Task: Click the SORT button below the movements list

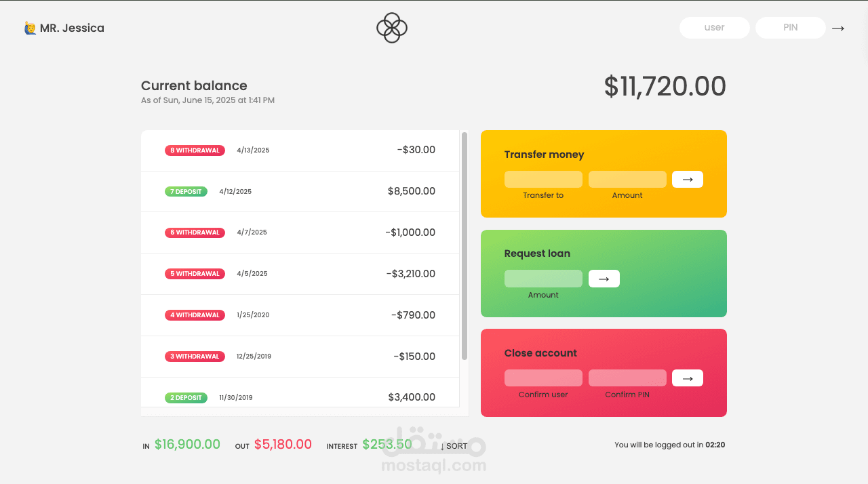Action: pos(454,446)
